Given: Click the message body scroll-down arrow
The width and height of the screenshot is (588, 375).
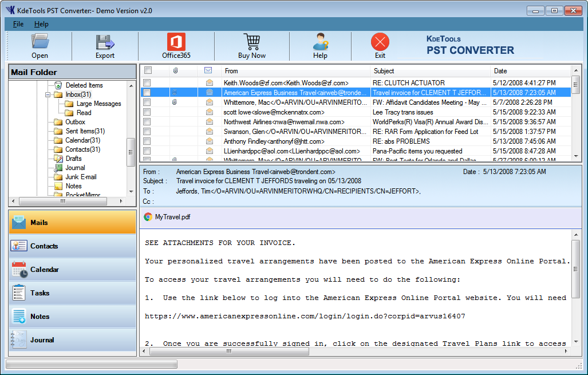Looking at the screenshot, I should pyautogui.click(x=576, y=342).
